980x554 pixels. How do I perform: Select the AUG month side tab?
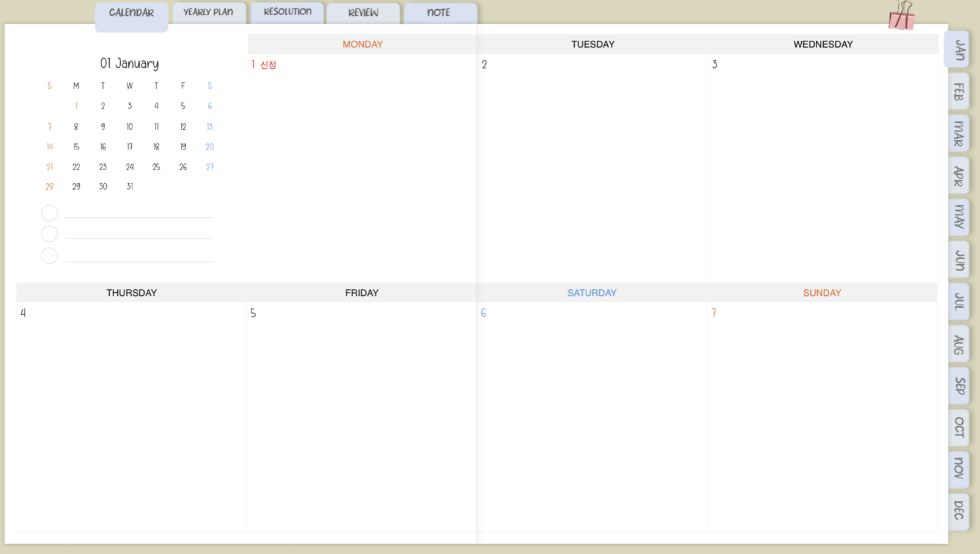coord(959,344)
